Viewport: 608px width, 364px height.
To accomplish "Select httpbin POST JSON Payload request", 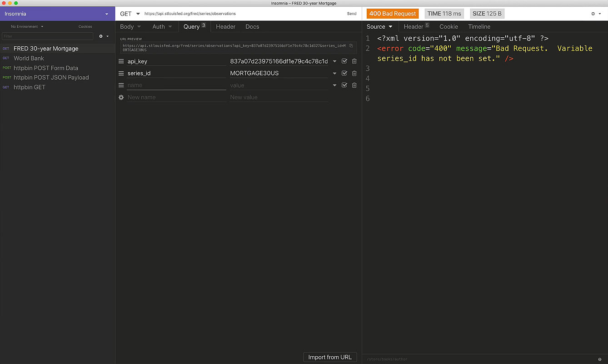I will (x=57, y=77).
